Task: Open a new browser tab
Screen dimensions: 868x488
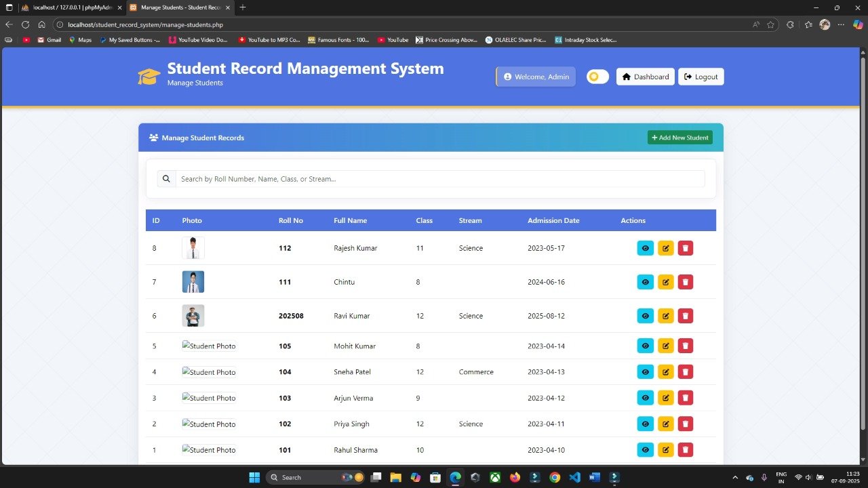Action: pos(243,7)
